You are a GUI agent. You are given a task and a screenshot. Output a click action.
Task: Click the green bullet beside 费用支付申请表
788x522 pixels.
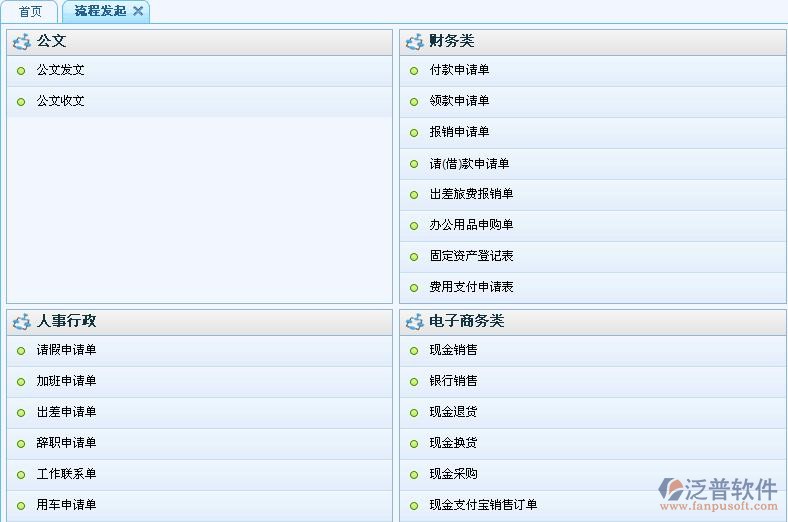[414, 288]
